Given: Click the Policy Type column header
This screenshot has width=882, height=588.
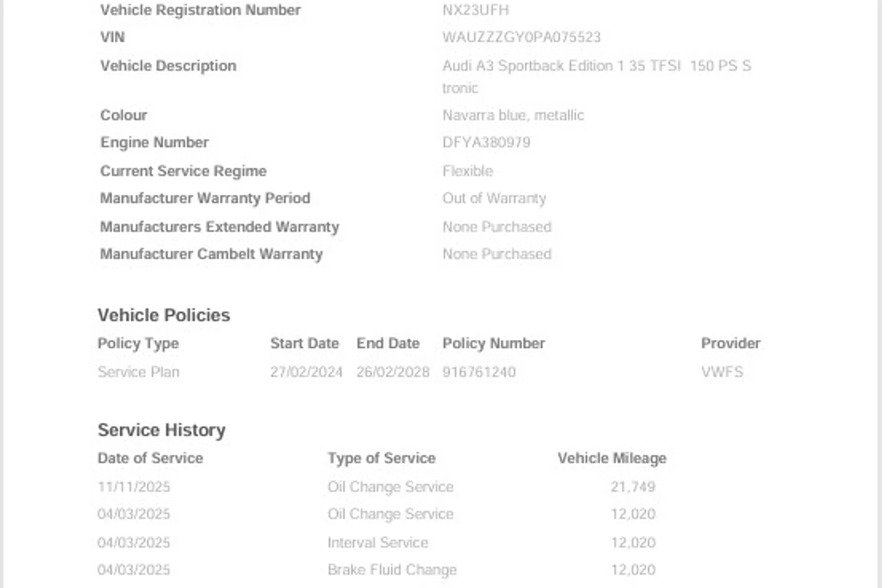Looking at the screenshot, I should (138, 344).
